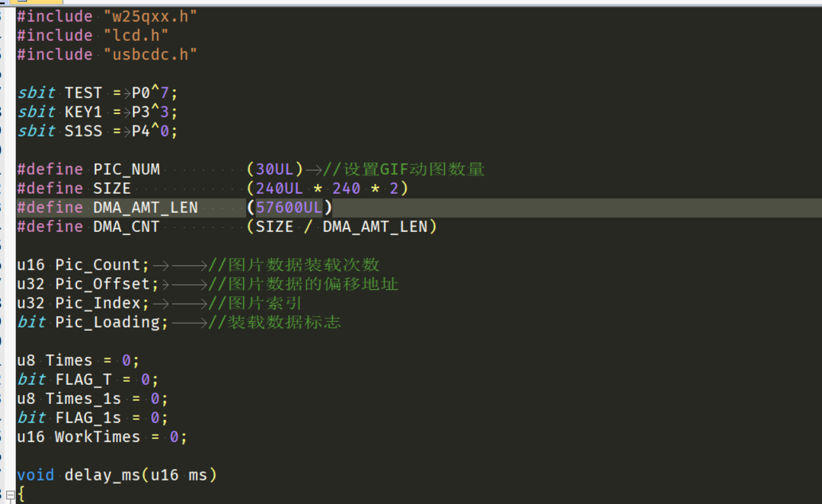Click DMA_AMT_LEN inside the DMA_CNT expression
Image resolution: width=822 pixels, height=504 pixels.
pyautogui.click(x=375, y=227)
